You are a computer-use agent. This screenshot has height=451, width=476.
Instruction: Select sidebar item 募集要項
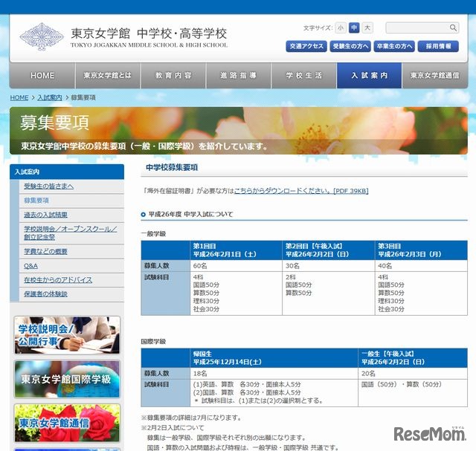coord(36,201)
